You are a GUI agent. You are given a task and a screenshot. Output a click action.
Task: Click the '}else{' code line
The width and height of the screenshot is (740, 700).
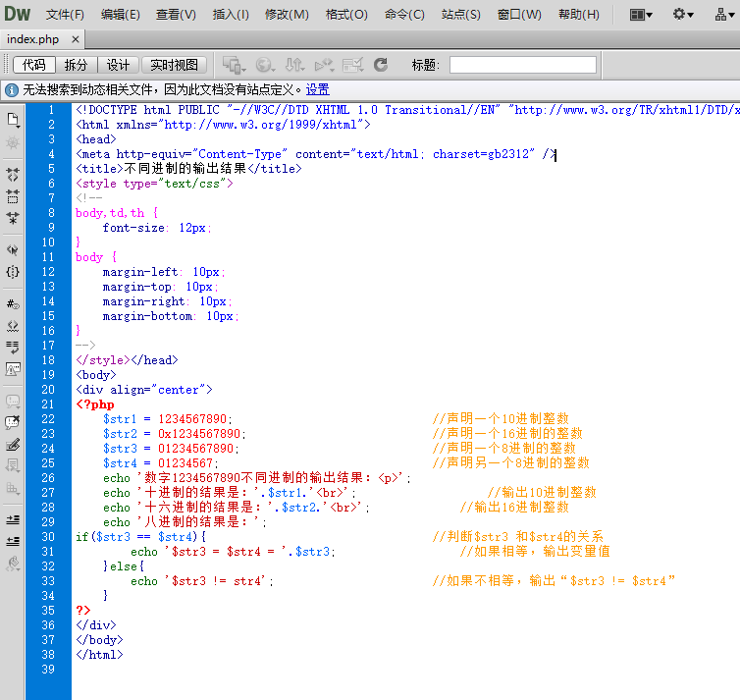point(124,565)
